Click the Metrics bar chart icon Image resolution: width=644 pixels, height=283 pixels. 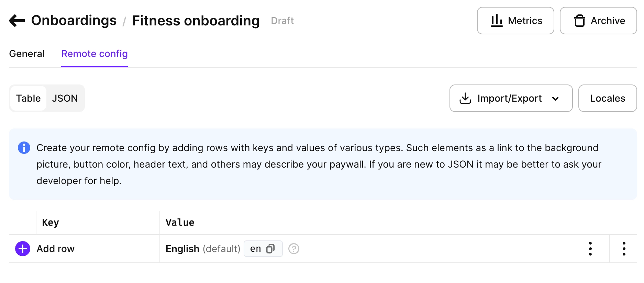click(497, 21)
